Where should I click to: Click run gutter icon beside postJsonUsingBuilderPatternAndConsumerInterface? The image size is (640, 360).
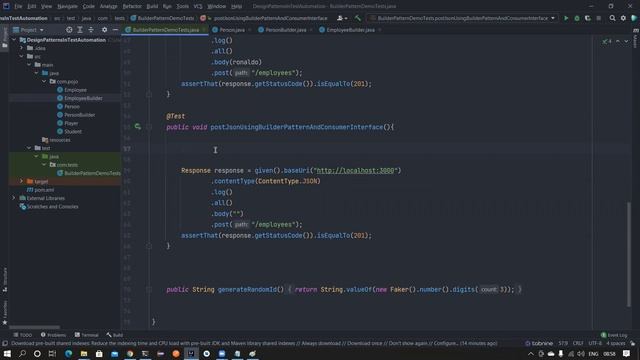pos(138,127)
